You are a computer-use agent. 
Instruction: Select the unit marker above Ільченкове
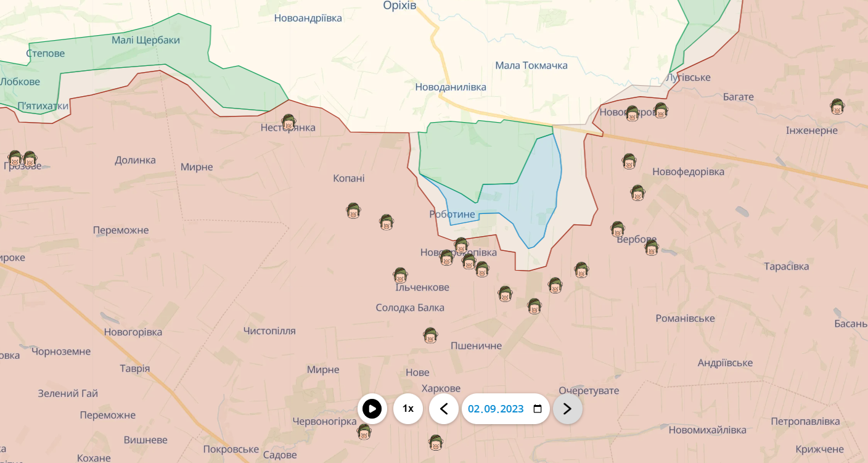point(400,276)
